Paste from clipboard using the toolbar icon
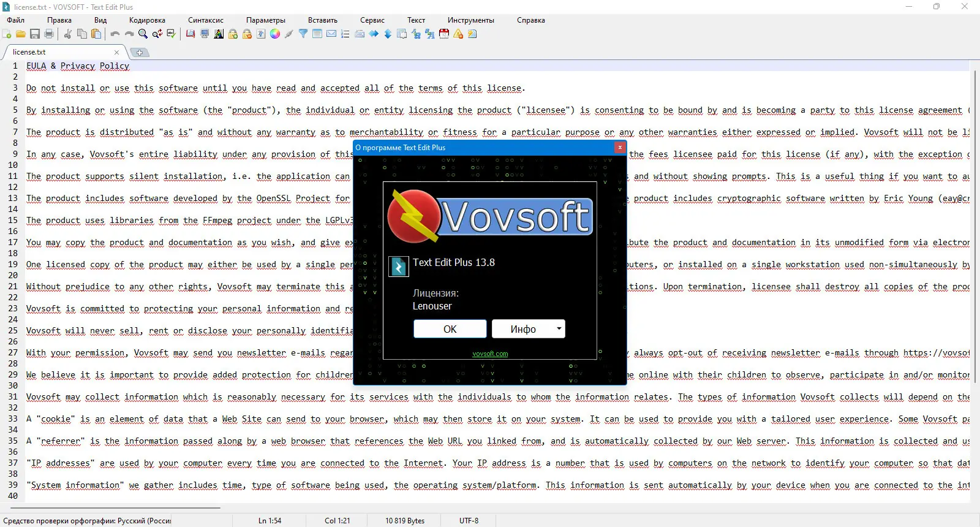The height and width of the screenshot is (527, 980). (x=96, y=34)
